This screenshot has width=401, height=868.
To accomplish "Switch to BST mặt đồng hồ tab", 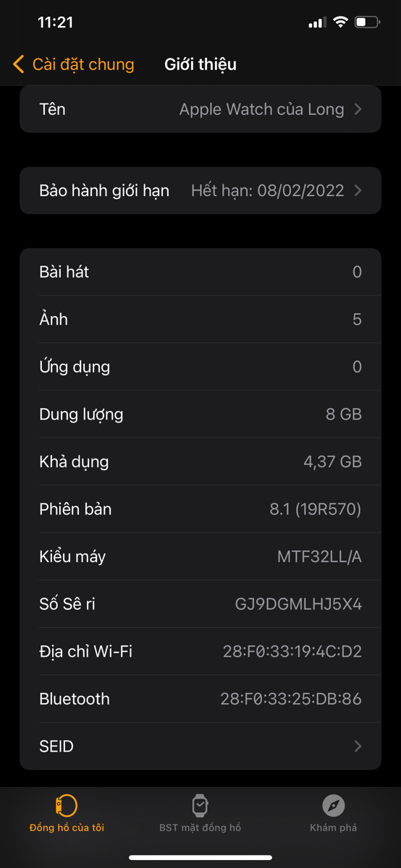I will pyautogui.click(x=200, y=813).
